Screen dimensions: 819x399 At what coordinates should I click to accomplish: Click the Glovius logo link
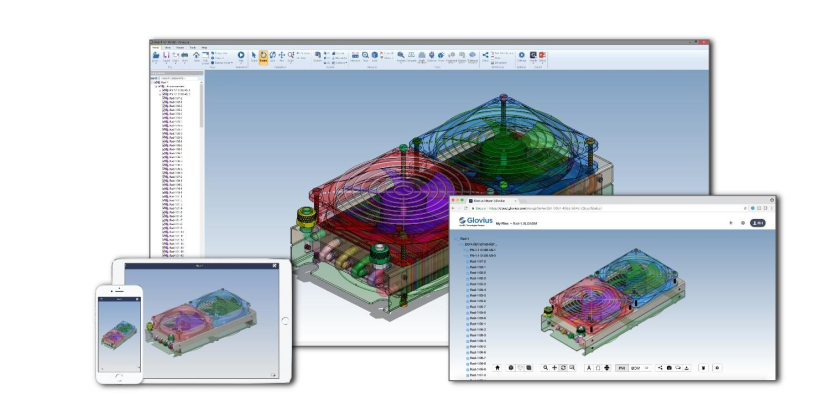(475, 221)
